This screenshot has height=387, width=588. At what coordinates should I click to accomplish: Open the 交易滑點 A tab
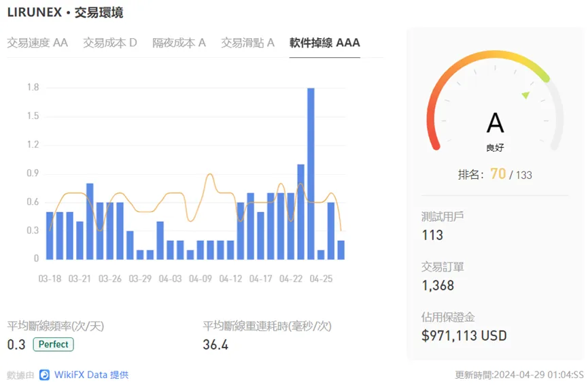(247, 43)
